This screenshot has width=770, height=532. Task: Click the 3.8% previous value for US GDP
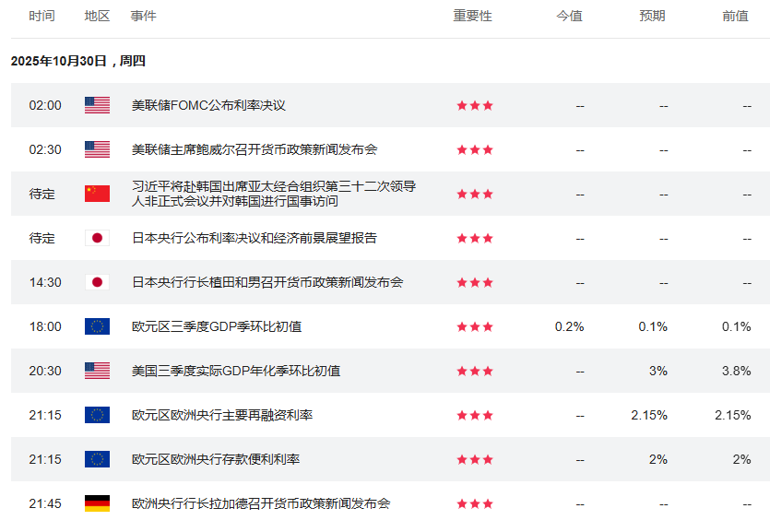(736, 371)
